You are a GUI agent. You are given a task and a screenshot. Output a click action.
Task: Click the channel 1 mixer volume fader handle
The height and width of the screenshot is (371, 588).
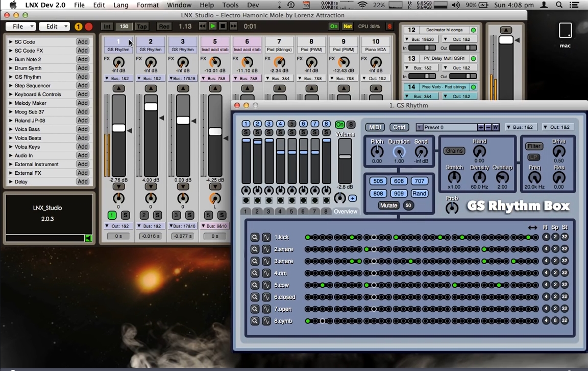coord(119,128)
